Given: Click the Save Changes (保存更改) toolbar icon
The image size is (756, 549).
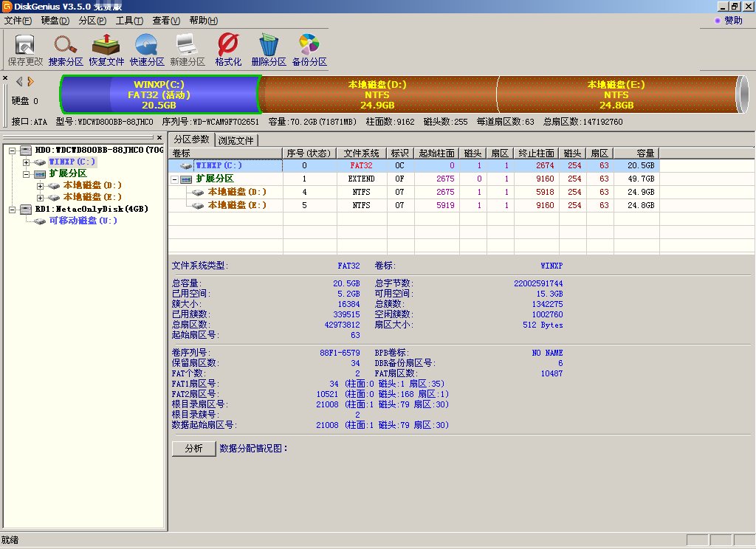Looking at the screenshot, I should [x=26, y=50].
